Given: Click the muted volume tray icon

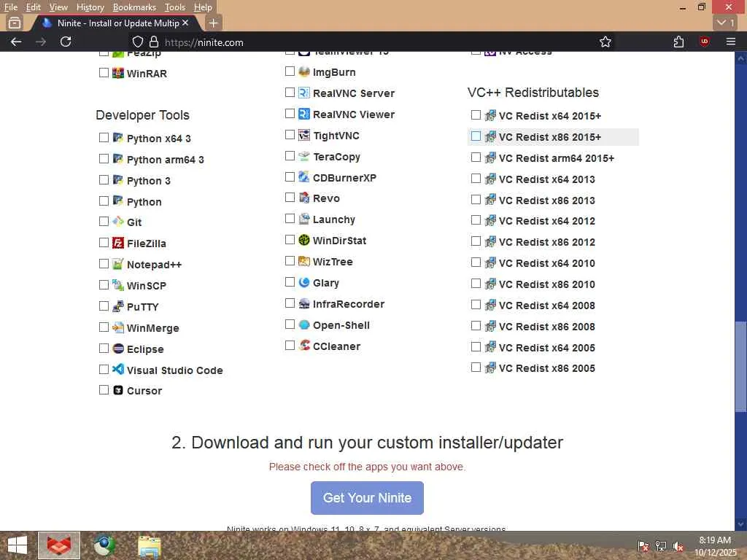Looking at the screenshot, I should click(x=678, y=546).
